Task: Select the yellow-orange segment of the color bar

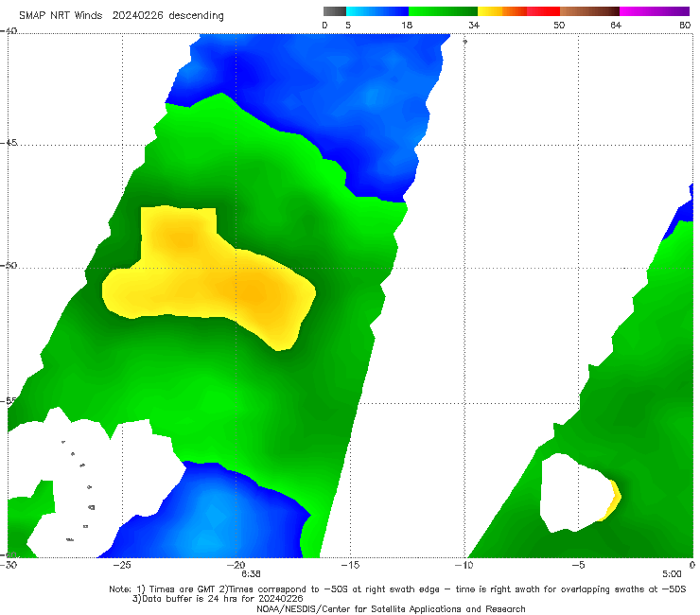Action: pos(502,11)
